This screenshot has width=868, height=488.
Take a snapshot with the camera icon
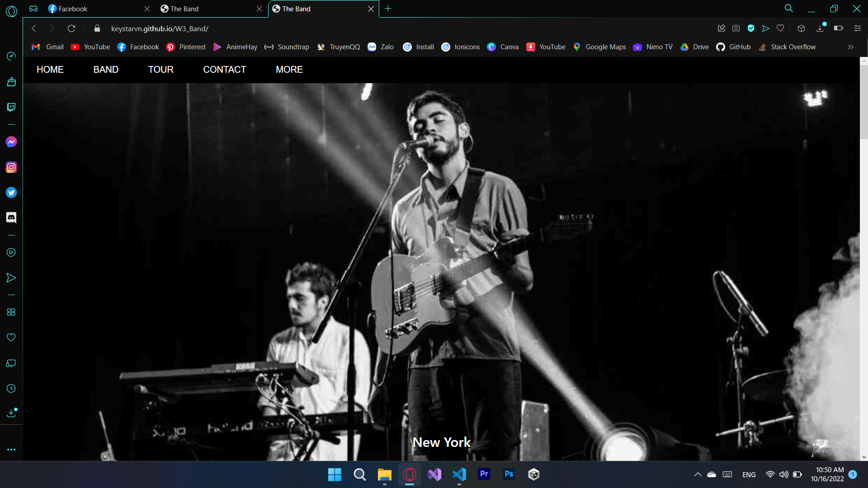coord(736,28)
